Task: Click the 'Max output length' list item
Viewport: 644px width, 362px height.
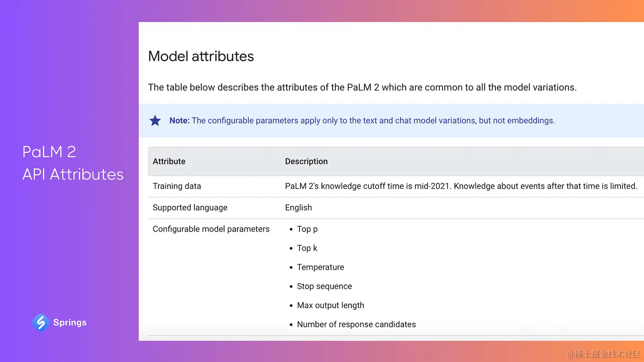Action: click(330, 305)
